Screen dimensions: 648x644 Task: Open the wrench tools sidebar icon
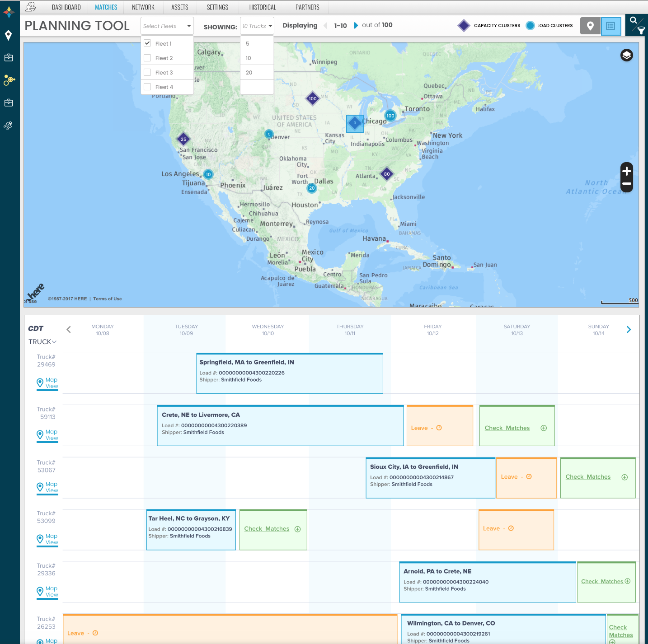tap(8, 126)
